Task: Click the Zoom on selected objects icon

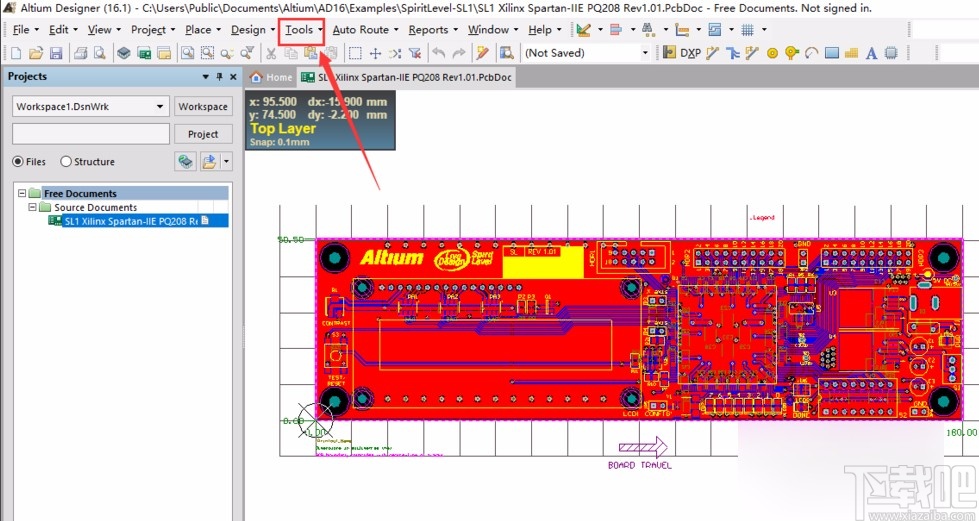Action: [227, 53]
